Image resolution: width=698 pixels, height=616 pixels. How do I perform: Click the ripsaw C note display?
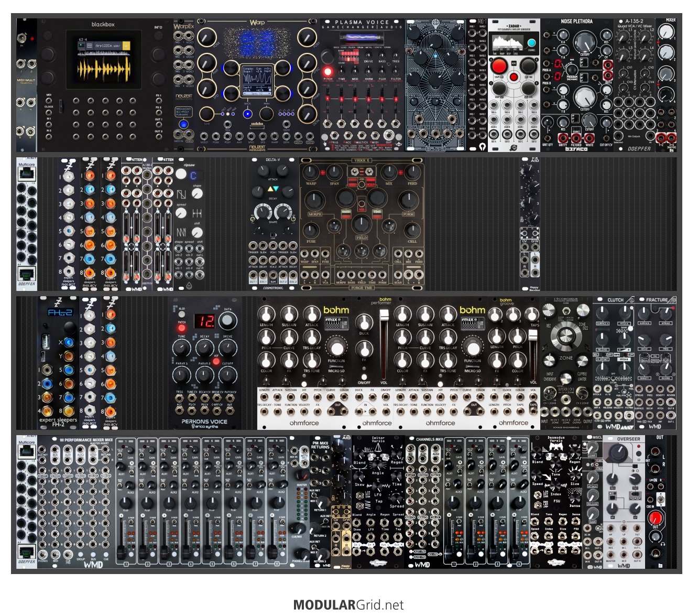pyautogui.click(x=193, y=176)
